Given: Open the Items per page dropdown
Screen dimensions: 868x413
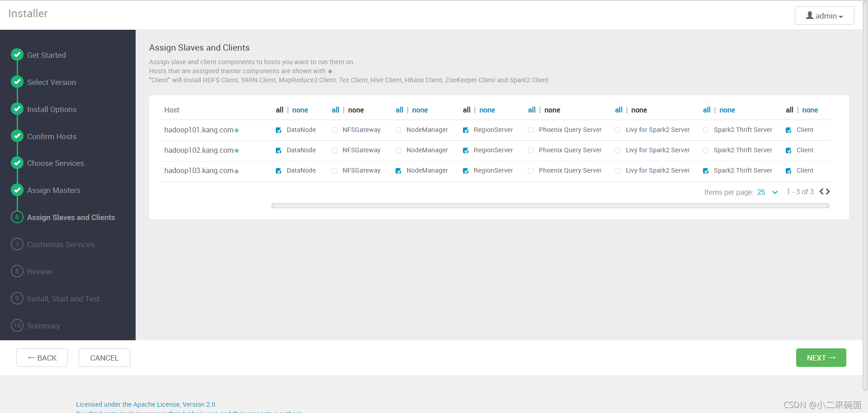Looking at the screenshot, I should coord(768,192).
